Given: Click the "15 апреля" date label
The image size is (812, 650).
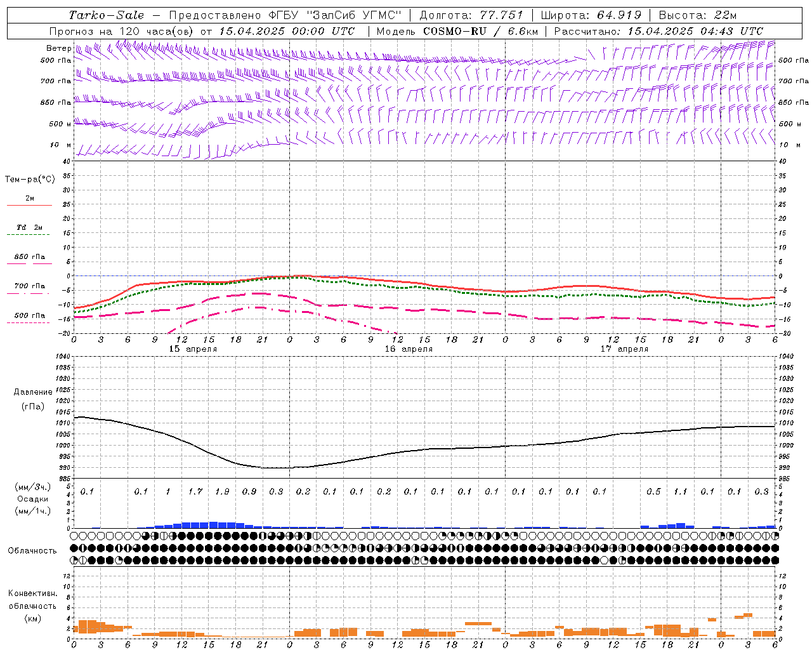Looking at the screenshot, I should (x=193, y=349).
